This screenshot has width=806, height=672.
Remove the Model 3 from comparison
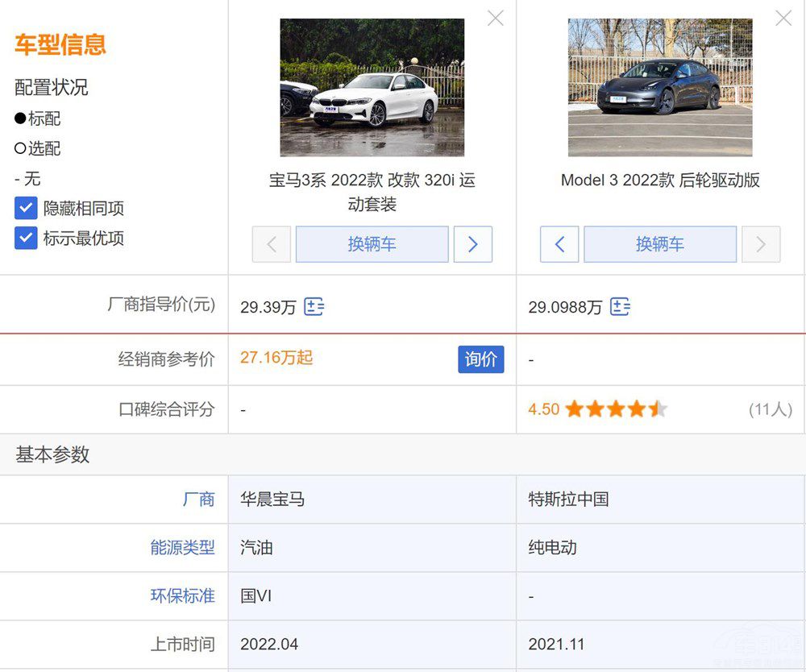(x=783, y=19)
